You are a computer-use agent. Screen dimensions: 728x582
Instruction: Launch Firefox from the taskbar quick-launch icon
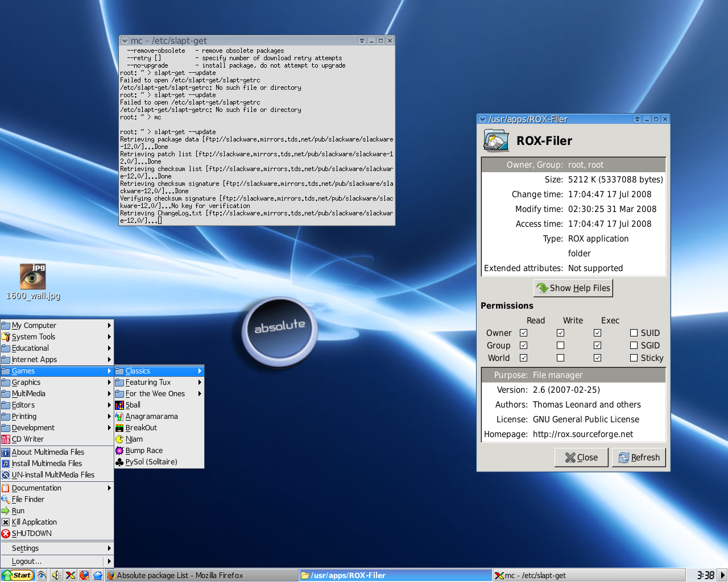click(84, 575)
